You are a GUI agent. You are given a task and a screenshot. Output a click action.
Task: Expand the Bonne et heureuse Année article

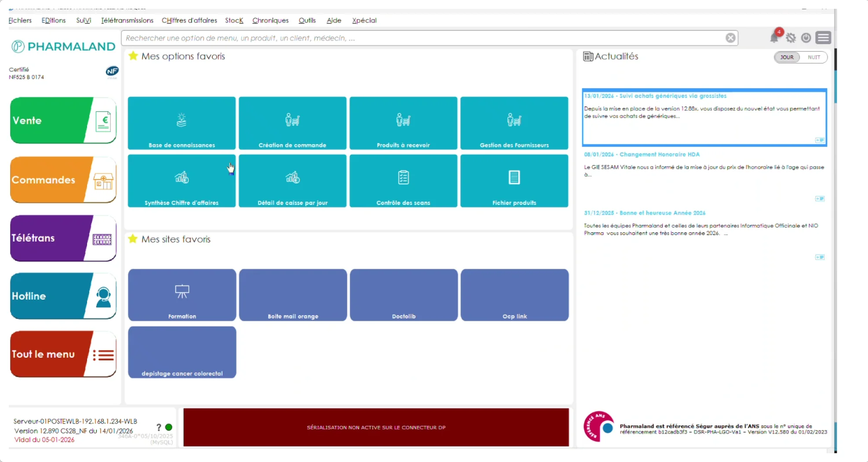tap(820, 257)
